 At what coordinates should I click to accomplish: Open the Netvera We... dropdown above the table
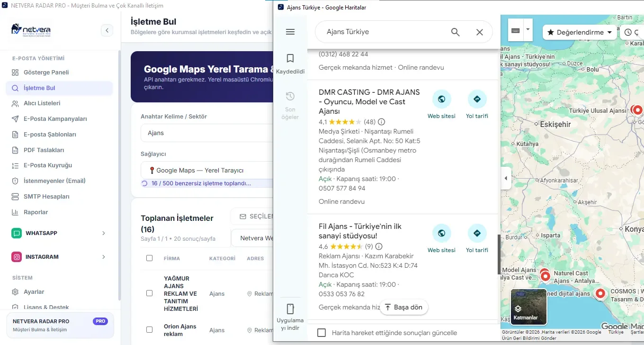(x=252, y=238)
